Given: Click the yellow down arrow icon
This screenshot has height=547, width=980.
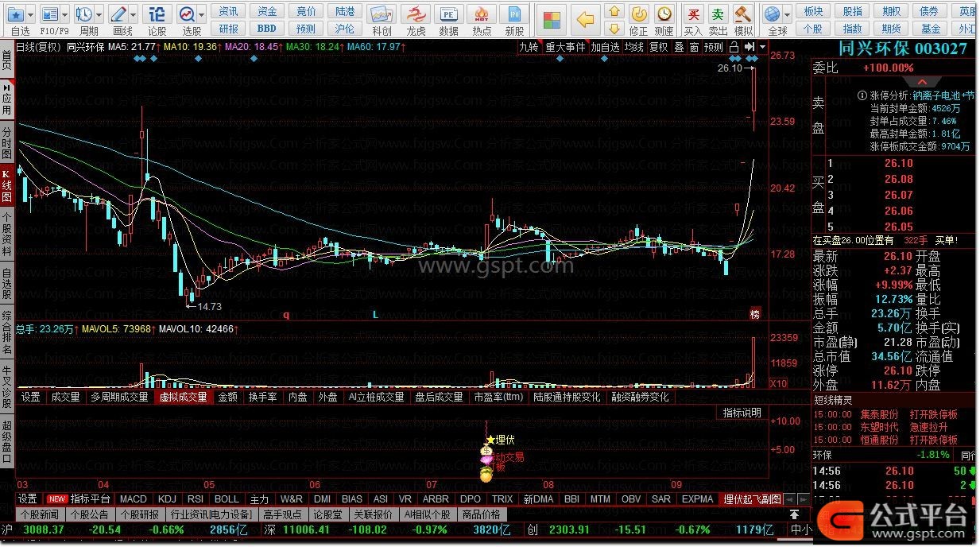Looking at the screenshot, I should [614, 30].
